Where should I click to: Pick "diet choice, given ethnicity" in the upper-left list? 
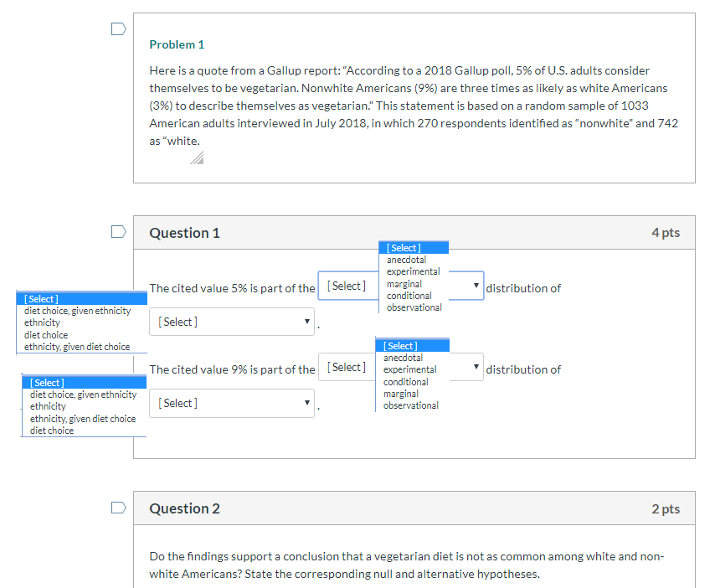[x=78, y=311]
